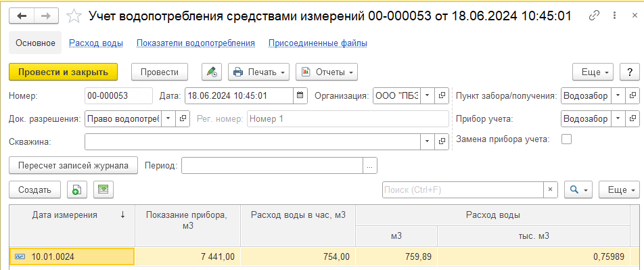Click the copy-row icon next to Создать
The height and width of the screenshot is (270, 644).
[x=77, y=189]
